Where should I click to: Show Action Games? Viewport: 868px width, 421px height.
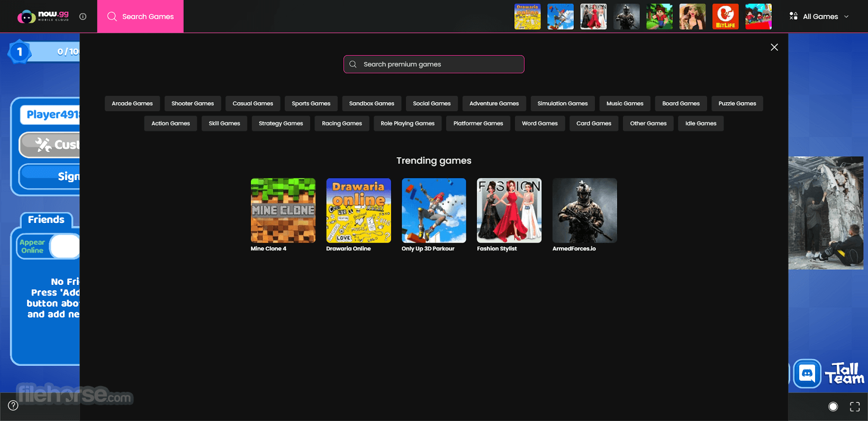click(170, 123)
